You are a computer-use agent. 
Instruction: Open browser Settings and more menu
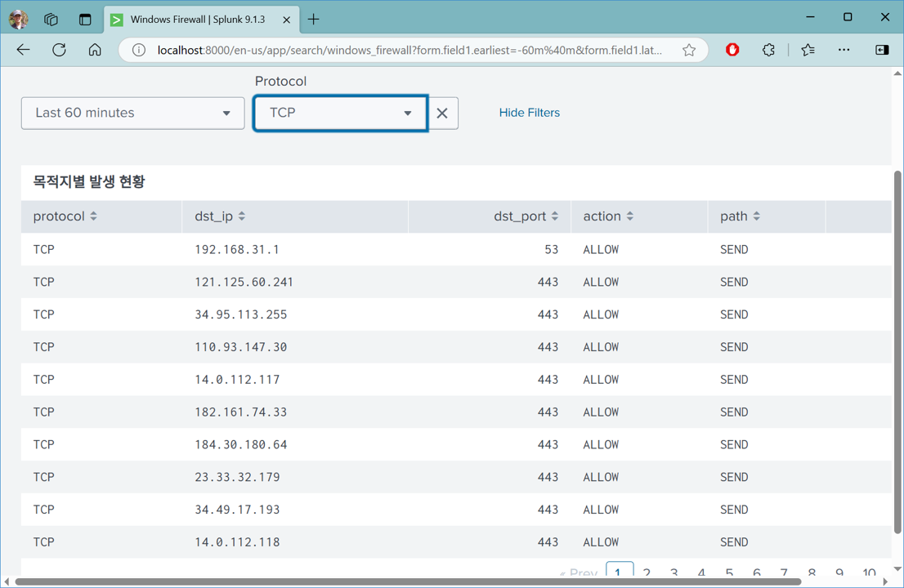click(x=844, y=50)
